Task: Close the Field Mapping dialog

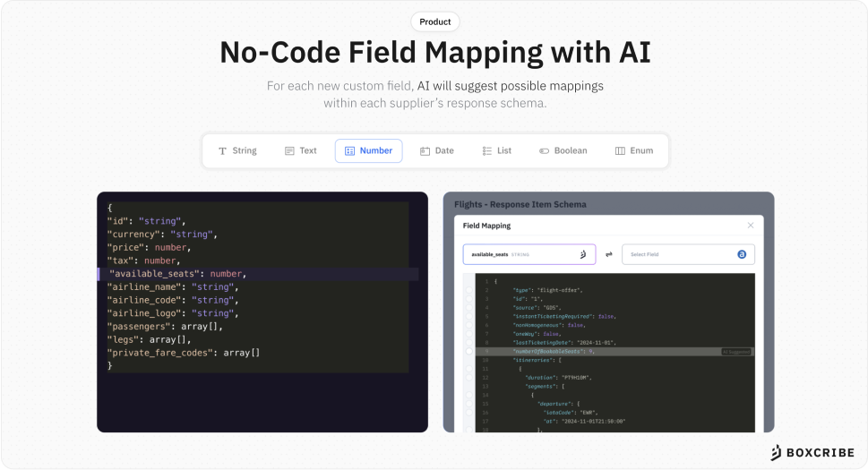Action: click(751, 226)
